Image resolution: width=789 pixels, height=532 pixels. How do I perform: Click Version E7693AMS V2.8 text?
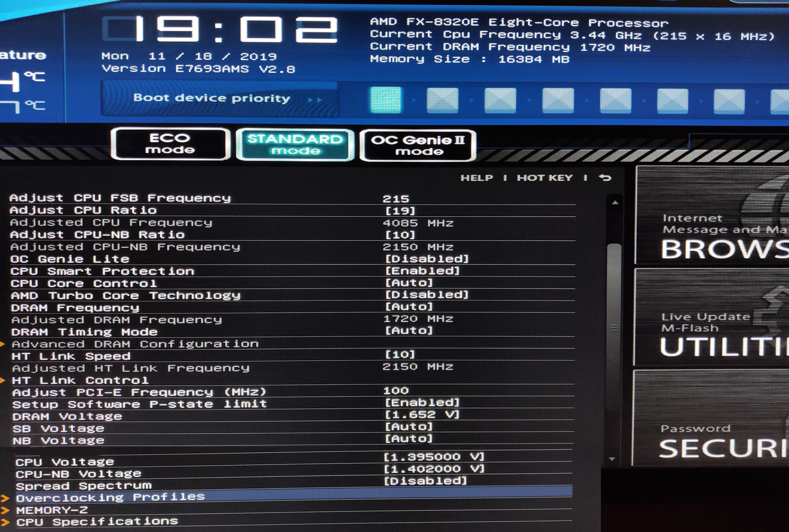[x=198, y=69]
